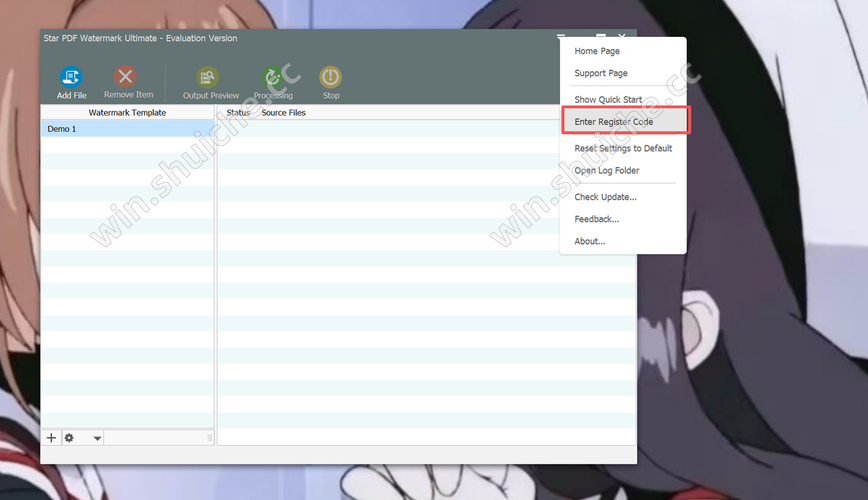This screenshot has height=500, width=868.
Task: Select Check Update... menu item
Action: click(x=605, y=197)
